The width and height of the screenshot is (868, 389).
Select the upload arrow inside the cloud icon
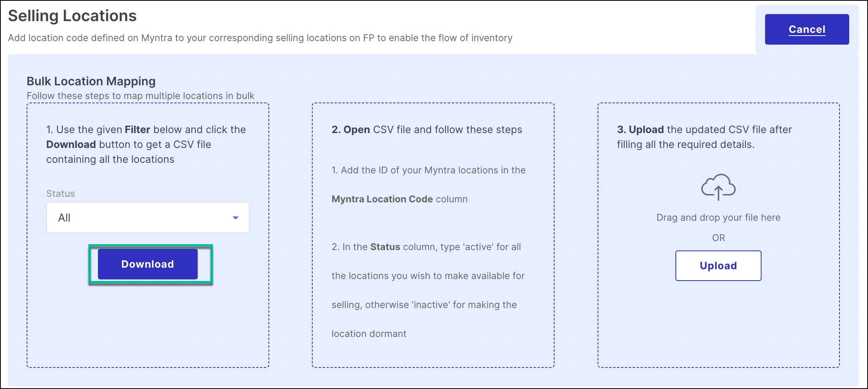tap(719, 194)
